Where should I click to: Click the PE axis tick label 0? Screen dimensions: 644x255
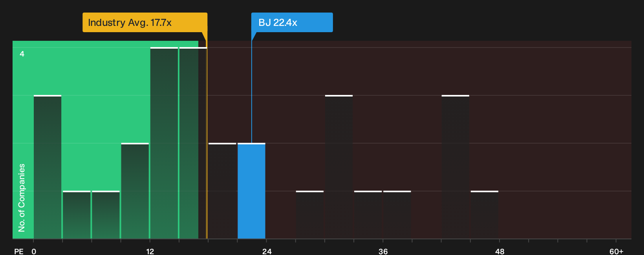(34, 251)
